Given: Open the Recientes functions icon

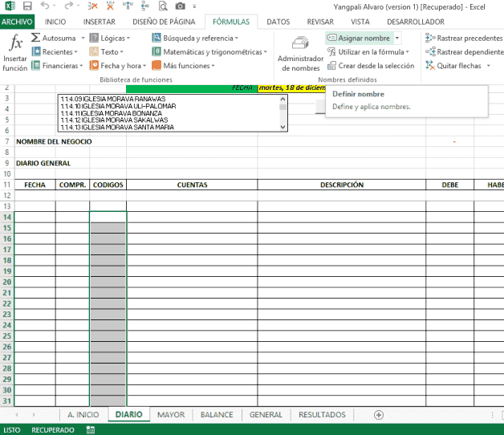Looking at the screenshot, I should (36, 51).
